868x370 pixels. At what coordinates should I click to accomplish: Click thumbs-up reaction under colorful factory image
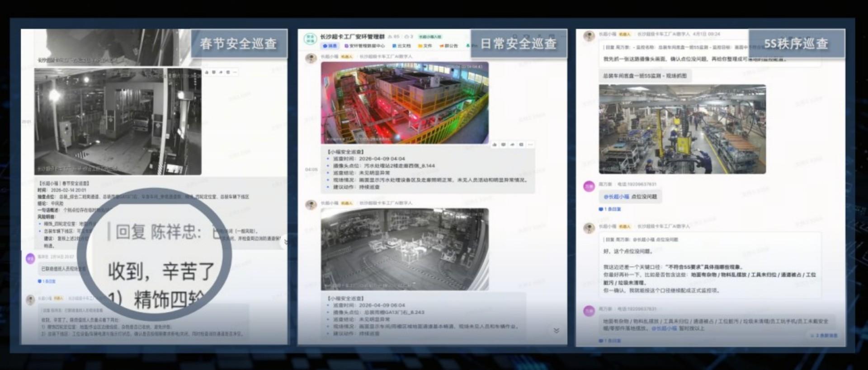[494, 145]
